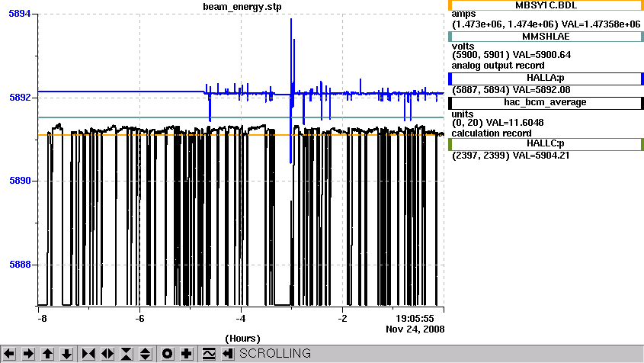Expand vertical axis with up-down triangles icon
644x363 pixels.
146,354
